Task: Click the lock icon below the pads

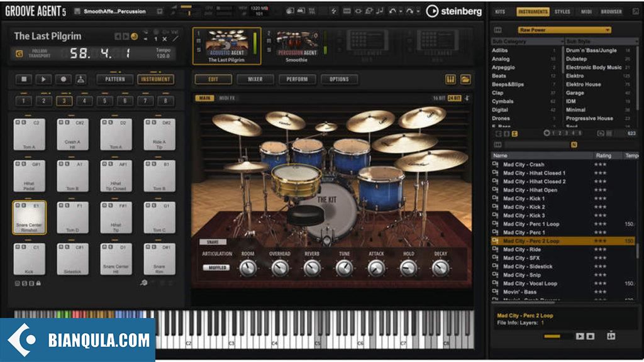Action: [x=38, y=283]
